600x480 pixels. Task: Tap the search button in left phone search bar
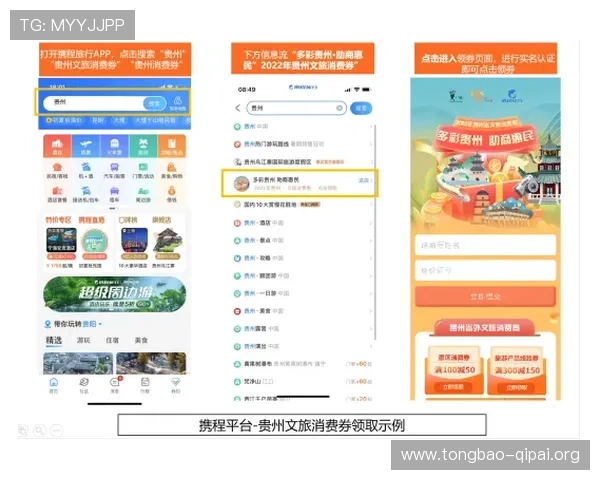click(x=155, y=103)
